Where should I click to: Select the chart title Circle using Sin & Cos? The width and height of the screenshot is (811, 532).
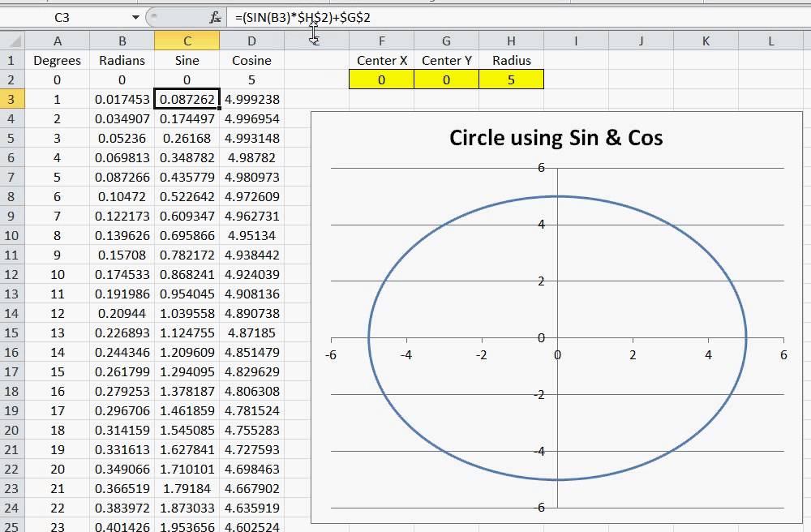pyautogui.click(x=556, y=138)
